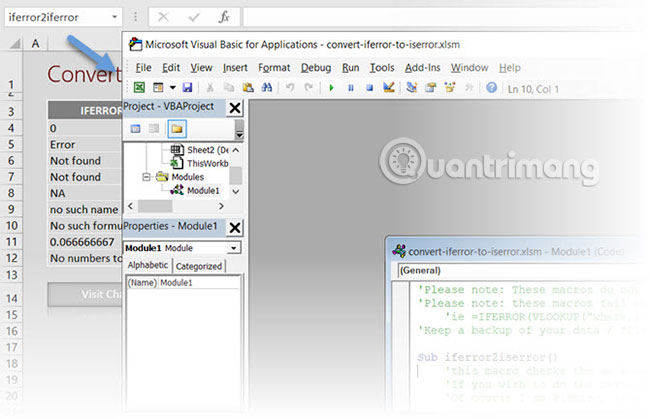Run the macro with the green play icon
Image resolution: width=650 pixels, height=419 pixels.
pos(331,88)
